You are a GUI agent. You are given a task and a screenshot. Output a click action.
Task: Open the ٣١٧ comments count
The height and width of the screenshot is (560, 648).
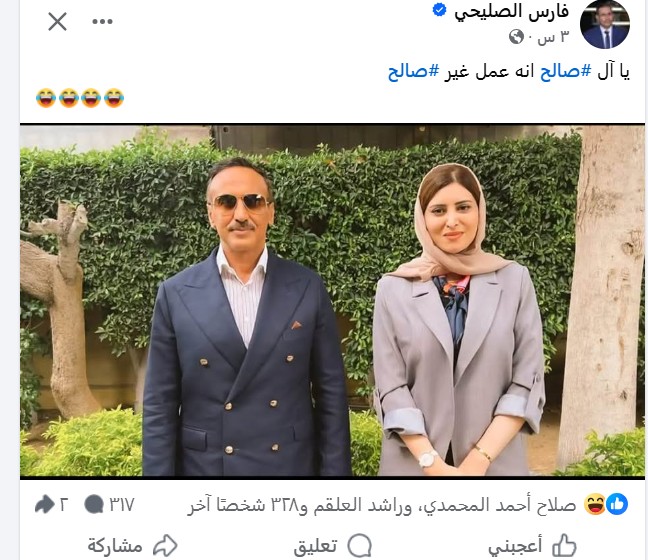coord(109,505)
